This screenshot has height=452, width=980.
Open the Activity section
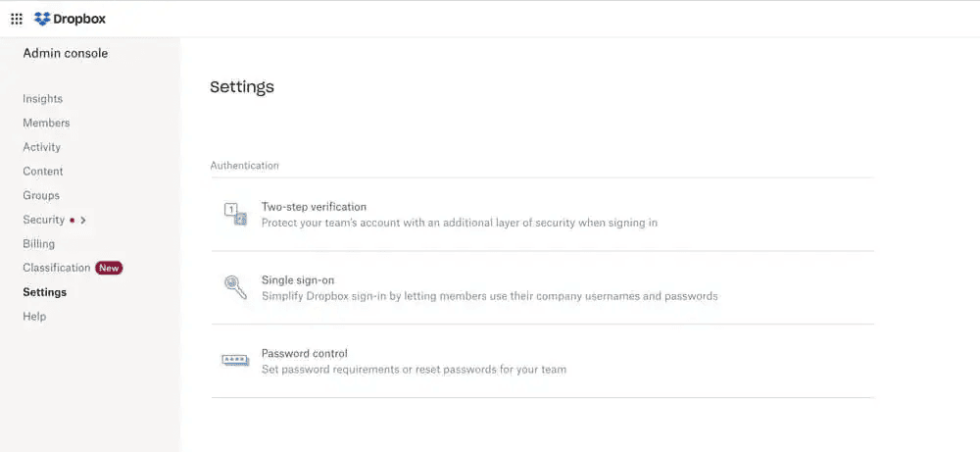[41, 147]
